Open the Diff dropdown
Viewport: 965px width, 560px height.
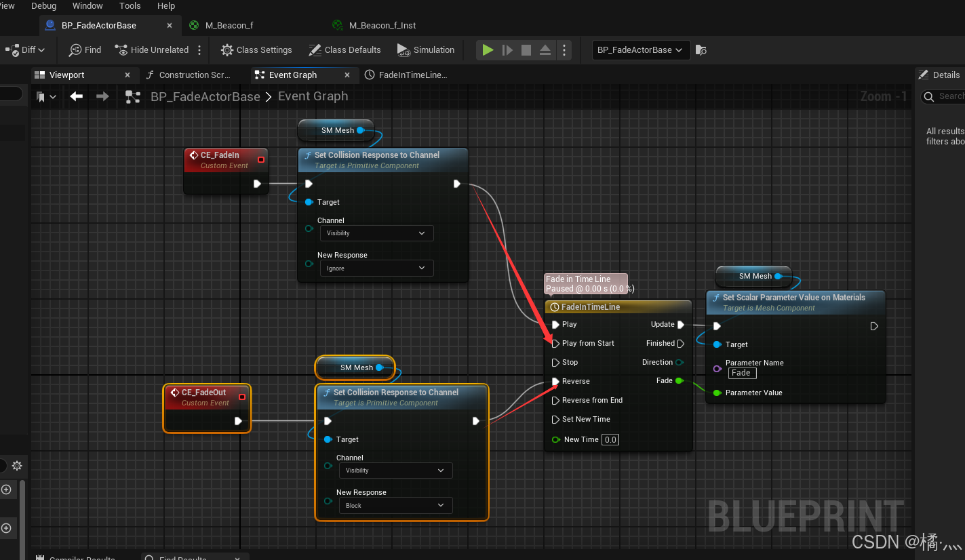(25, 49)
